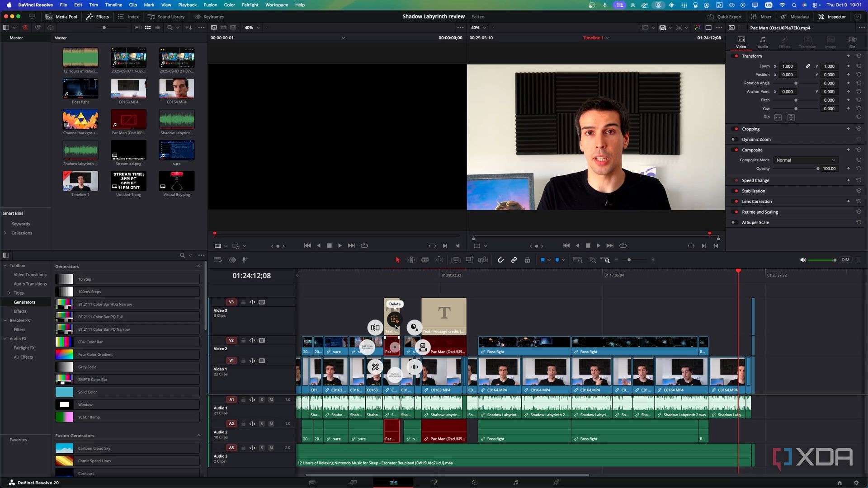The height and width of the screenshot is (488, 868).
Task: Toggle position lock padlock icon
Action: click(527, 260)
